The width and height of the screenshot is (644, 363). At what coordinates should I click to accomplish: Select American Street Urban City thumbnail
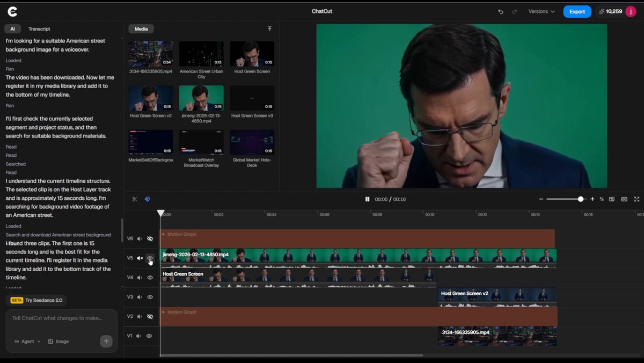pos(201,54)
